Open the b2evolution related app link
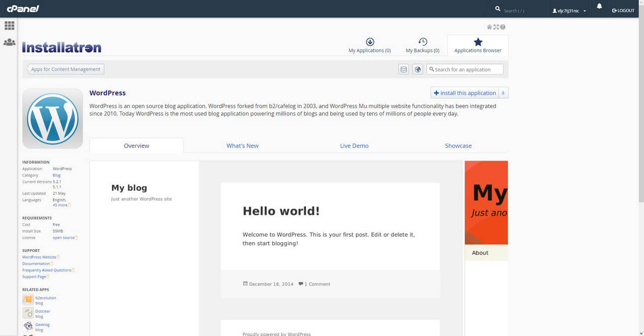The width and height of the screenshot is (644, 336). 46,298
